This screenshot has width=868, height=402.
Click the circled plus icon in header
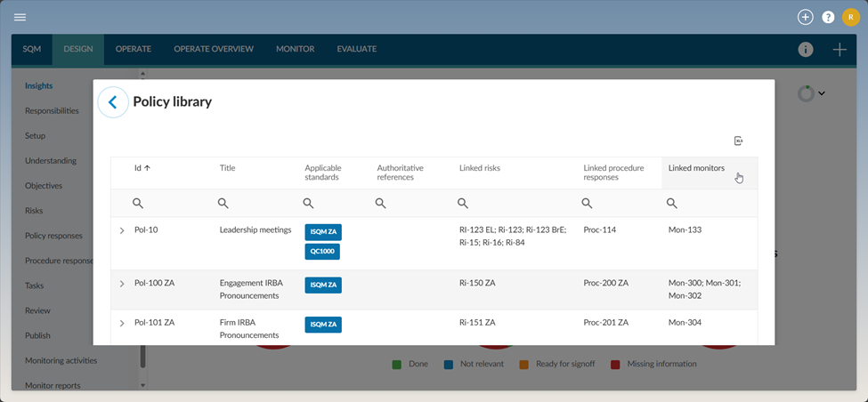(x=805, y=17)
